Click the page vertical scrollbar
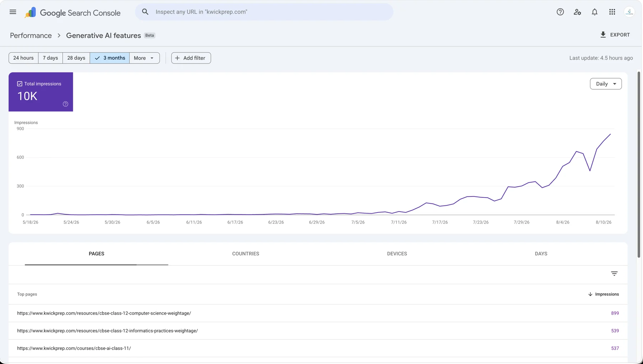Viewport: 643px width, 364px height. tap(639, 164)
